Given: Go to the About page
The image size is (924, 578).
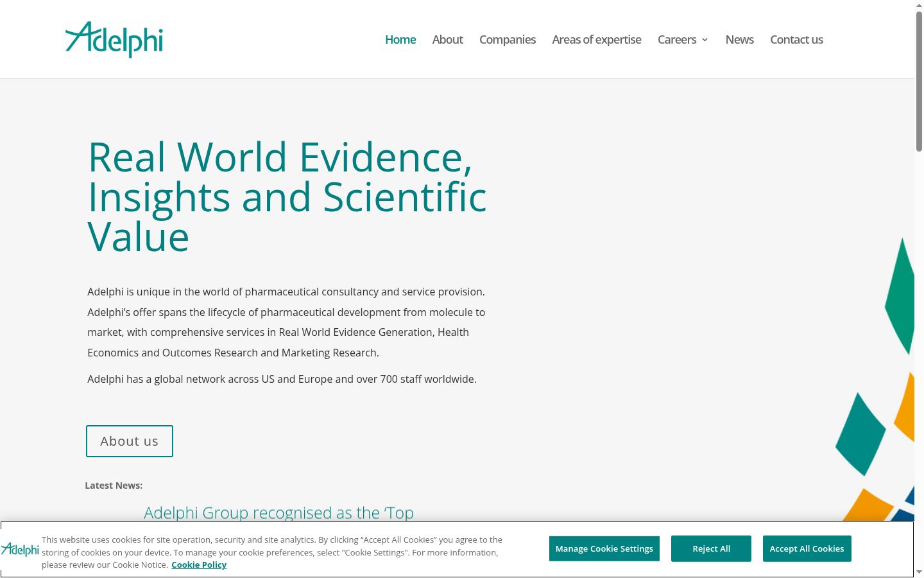Looking at the screenshot, I should coord(447,39).
